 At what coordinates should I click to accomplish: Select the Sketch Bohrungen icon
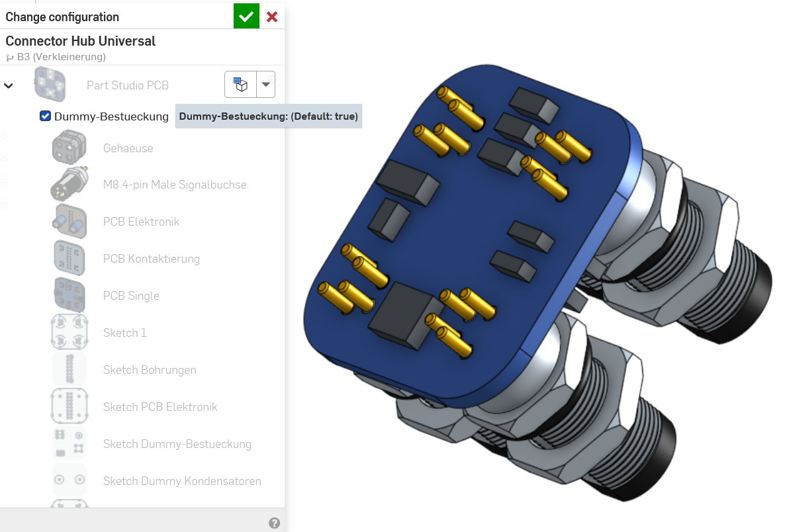click(x=69, y=369)
